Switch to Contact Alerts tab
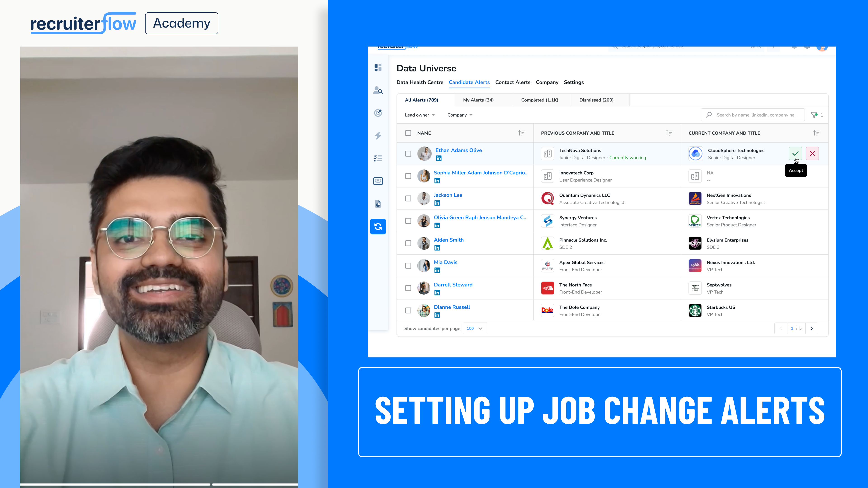Screen dimensions: 868x488 point(512,82)
